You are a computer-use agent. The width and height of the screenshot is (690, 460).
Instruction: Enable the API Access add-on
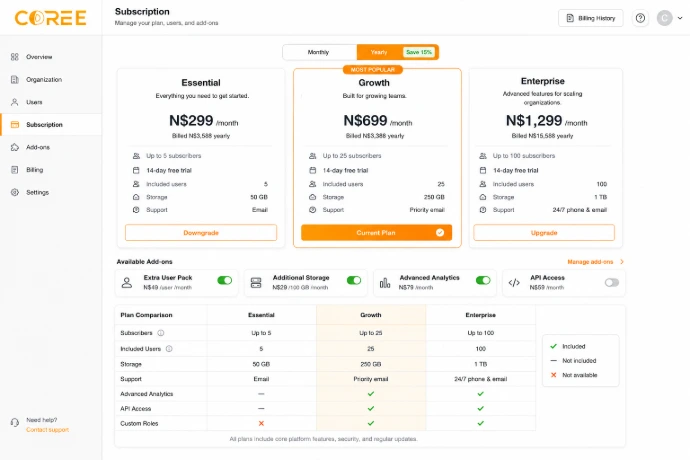click(612, 283)
